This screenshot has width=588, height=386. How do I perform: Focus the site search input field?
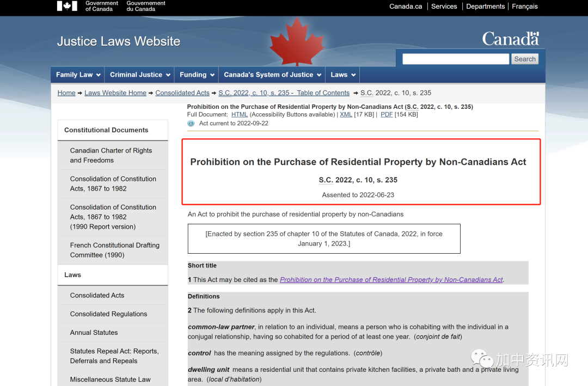[456, 59]
